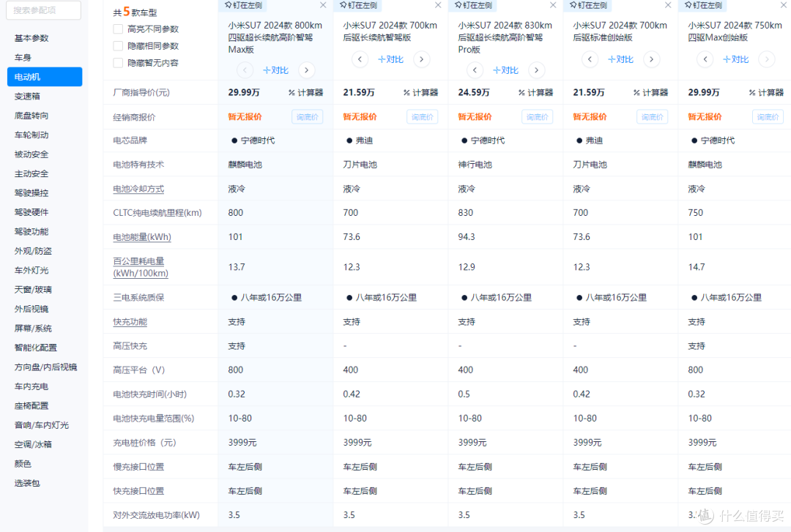Focus the 搜索参数配置项 search box
Screen dimensions: 791x532
(x=43, y=10)
